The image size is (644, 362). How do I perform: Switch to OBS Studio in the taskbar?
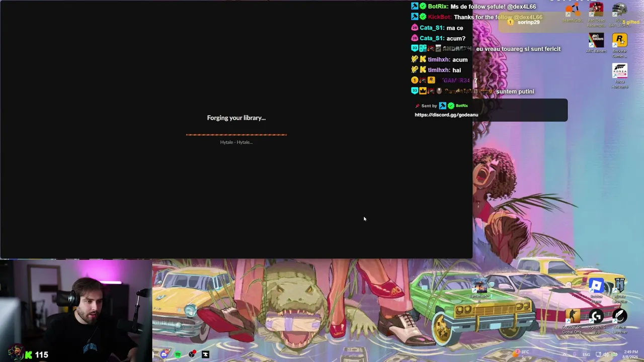click(192, 354)
